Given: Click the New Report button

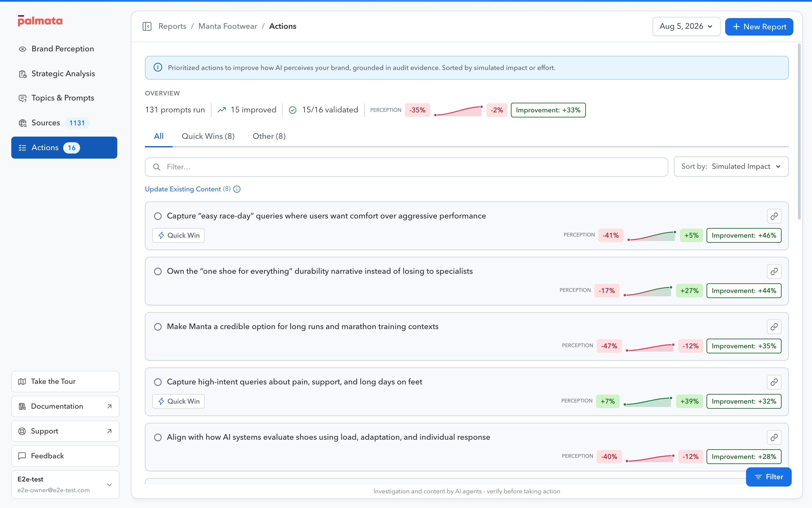Looking at the screenshot, I should click(759, 27).
